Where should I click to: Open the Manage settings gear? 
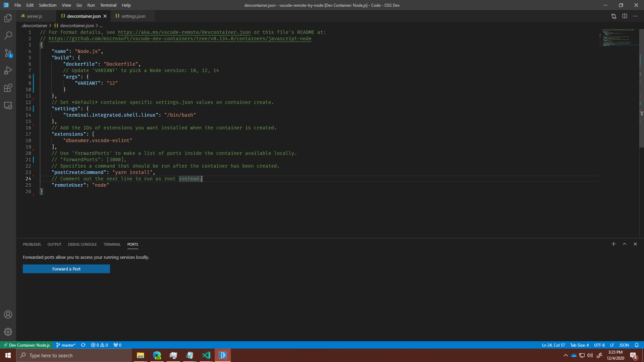tap(8, 332)
